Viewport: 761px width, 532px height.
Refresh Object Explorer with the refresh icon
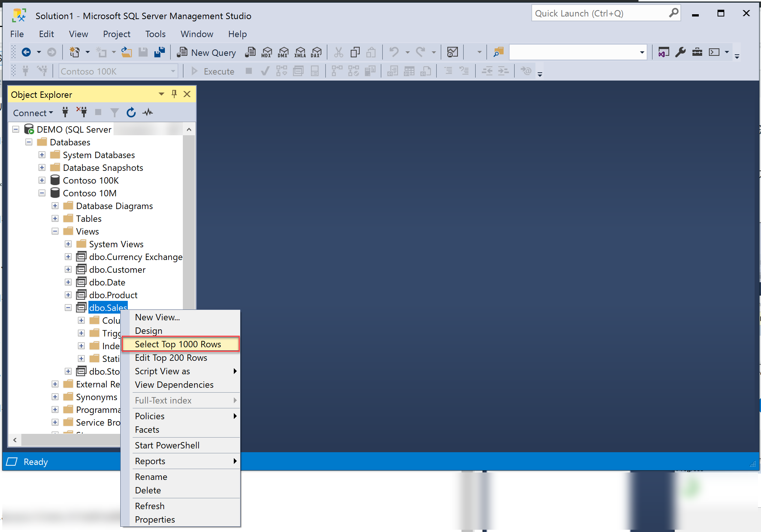[131, 112]
